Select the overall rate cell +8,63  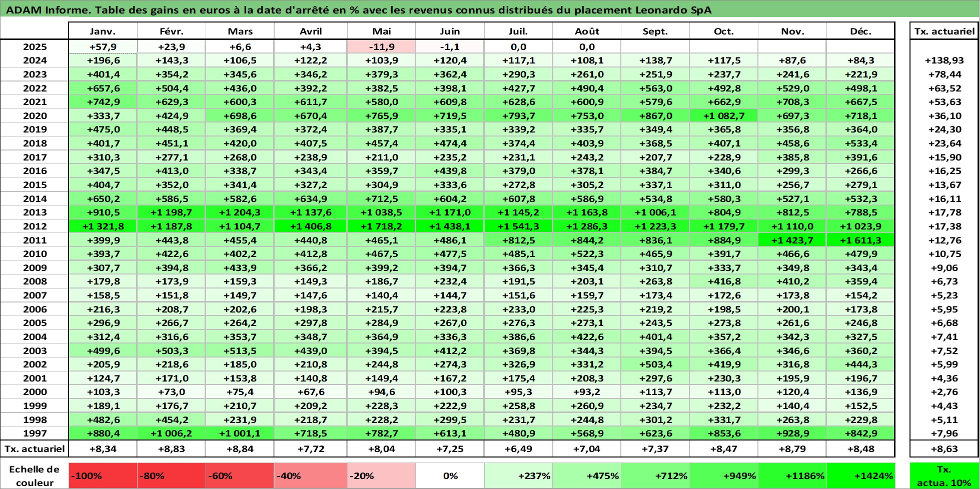click(944, 448)
